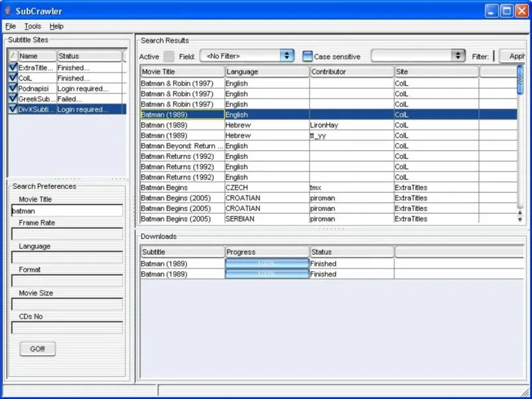Open the Help menu
This screenshot has width=532, height=399.
click(x=57, y=26)
